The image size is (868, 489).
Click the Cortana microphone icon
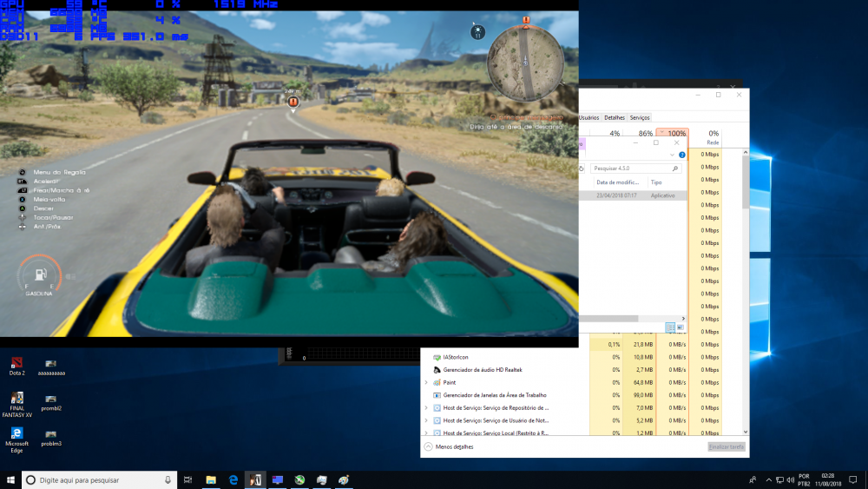(168, 479)
